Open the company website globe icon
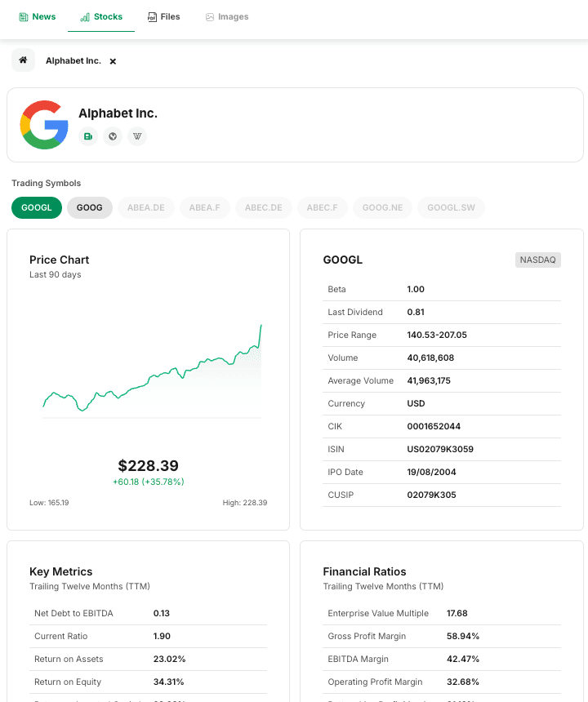 click(113, 136)
